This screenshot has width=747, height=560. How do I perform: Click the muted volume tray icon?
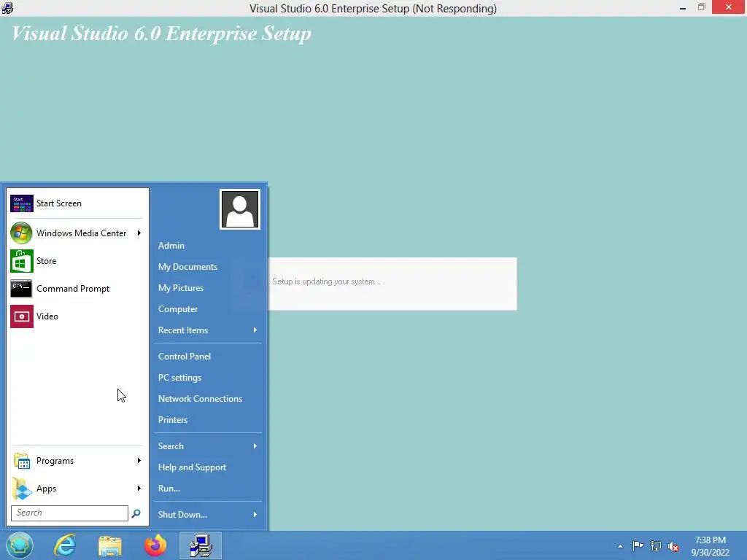(x=673, y=547)
